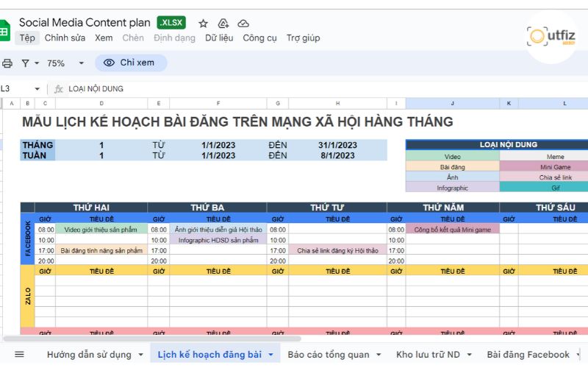Click the teal Gif legend cell

click(544, 188)
